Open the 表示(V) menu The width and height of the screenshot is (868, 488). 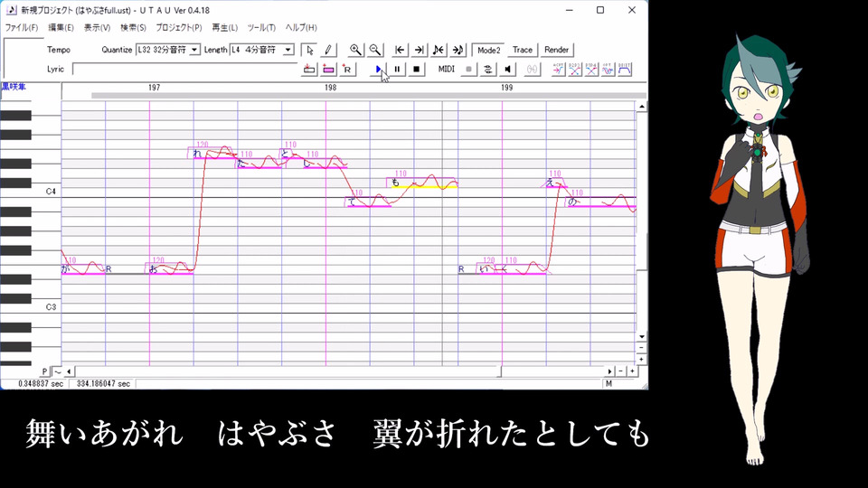point(97,27)
